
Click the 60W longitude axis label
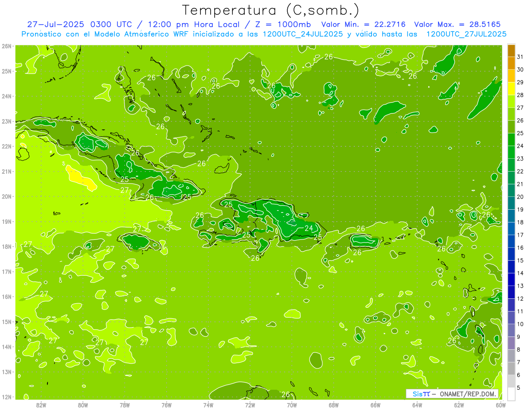501,405
